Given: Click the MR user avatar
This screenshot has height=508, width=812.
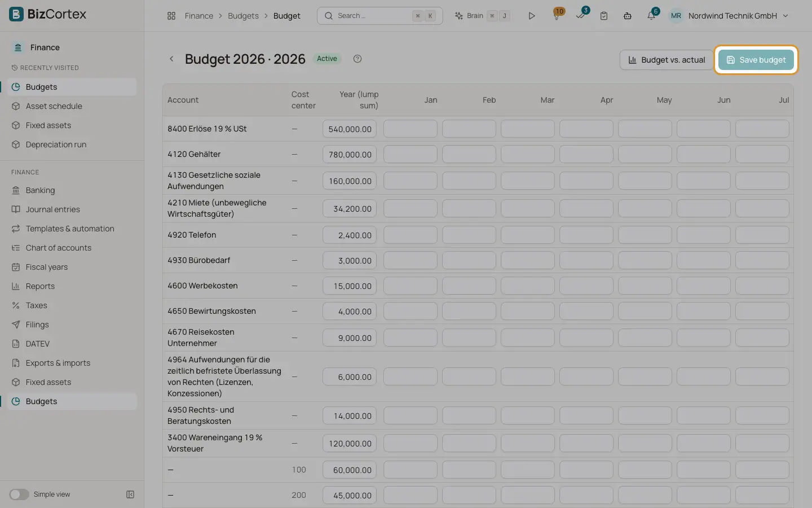Looking at the screenshot, I should point(676,16).
